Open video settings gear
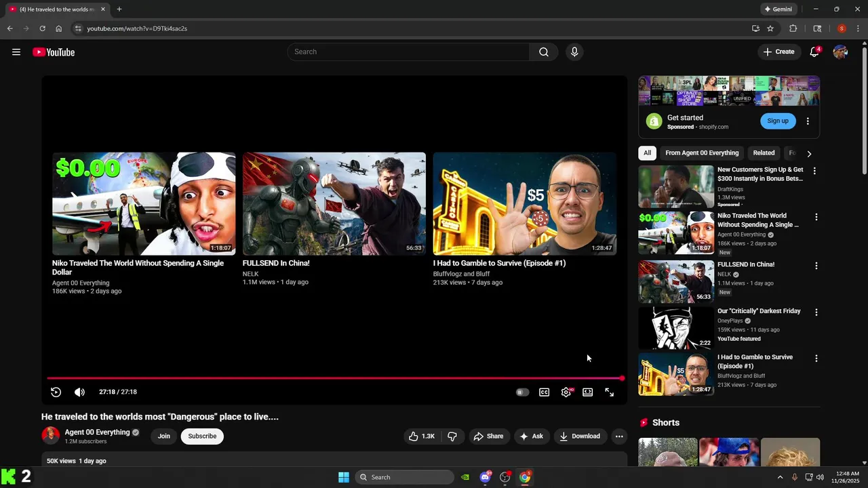 coord(566,392)
